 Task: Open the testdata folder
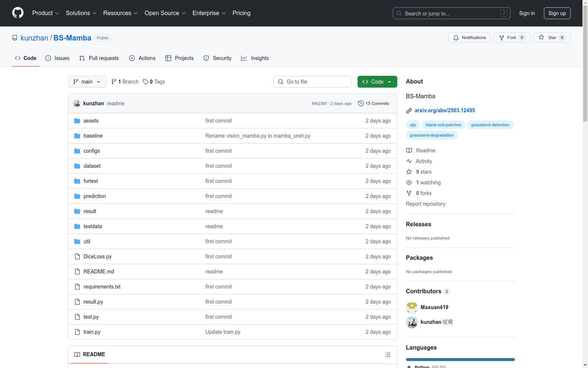click(93, 226)
